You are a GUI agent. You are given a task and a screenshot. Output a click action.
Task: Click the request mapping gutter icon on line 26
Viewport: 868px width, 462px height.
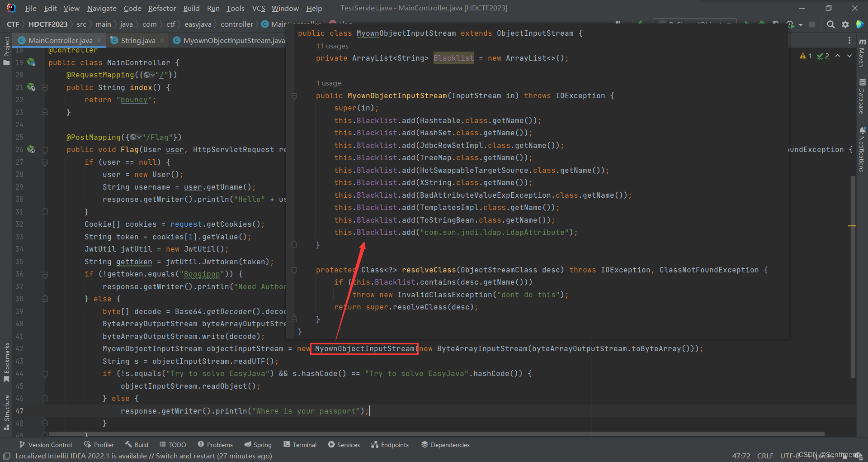click(x=31, y=149)
